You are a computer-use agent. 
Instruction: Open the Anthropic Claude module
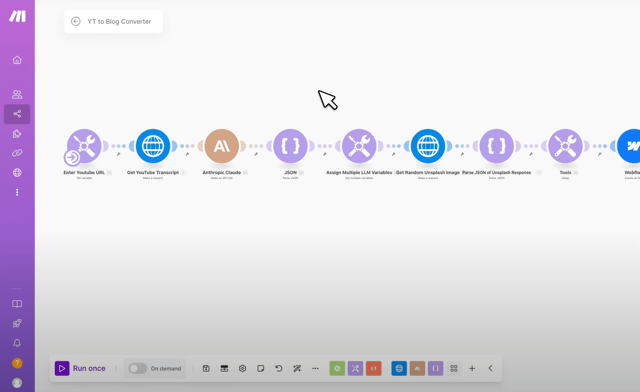point(222,146)
